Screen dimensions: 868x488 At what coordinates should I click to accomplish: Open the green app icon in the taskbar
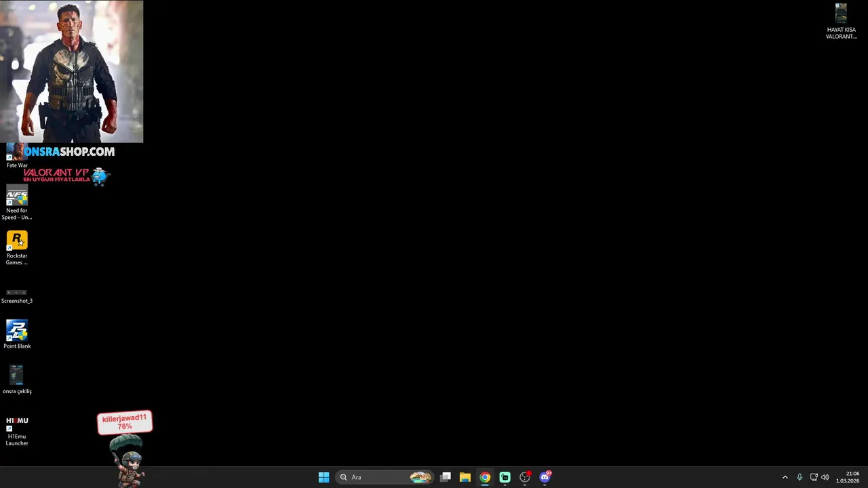click(x=505, y=477)
